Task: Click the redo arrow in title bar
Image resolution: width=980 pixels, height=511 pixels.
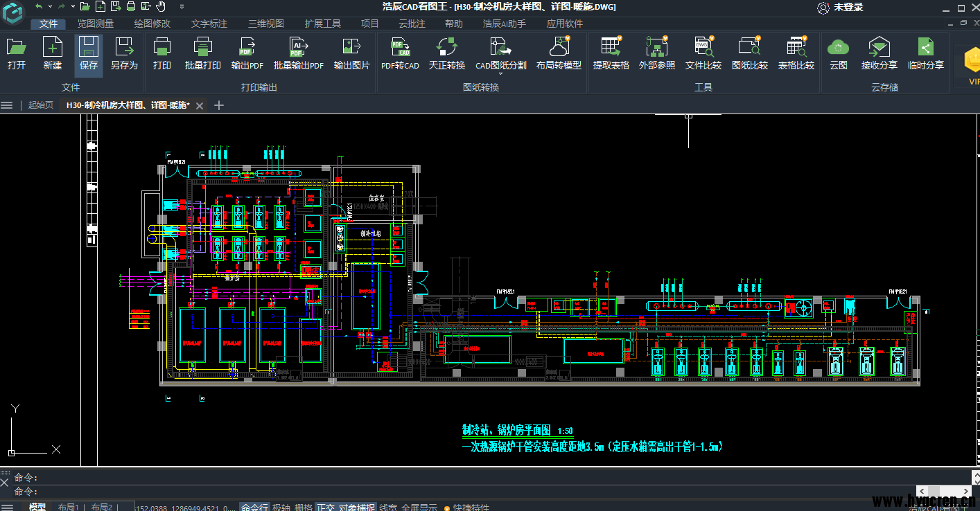Action: click(62, 7)
